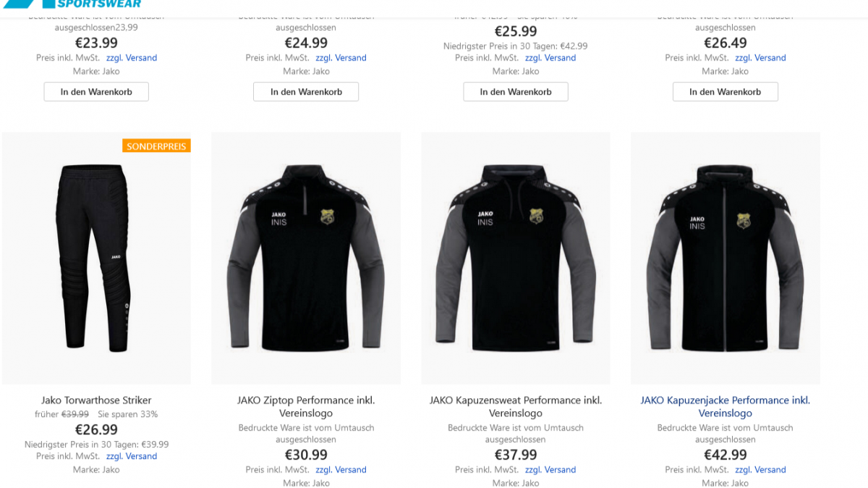Click zzgl. Versand link under €26.99 Torwarthose

tap(132, 456)
